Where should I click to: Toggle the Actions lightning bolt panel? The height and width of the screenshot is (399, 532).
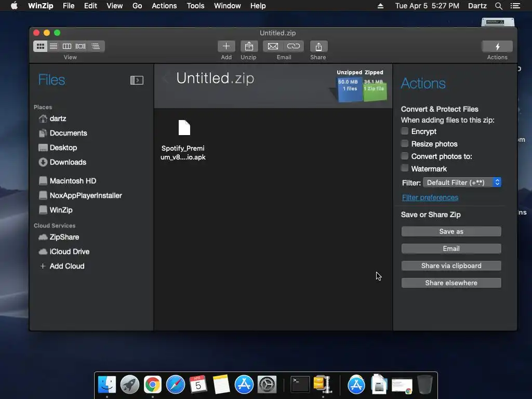pos(497,46)
